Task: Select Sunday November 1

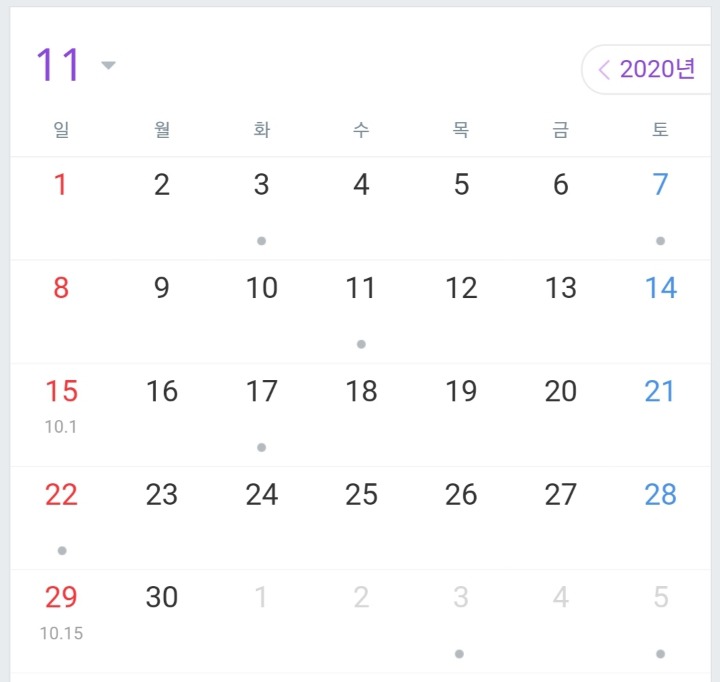Action: click(x=61, y=185)
